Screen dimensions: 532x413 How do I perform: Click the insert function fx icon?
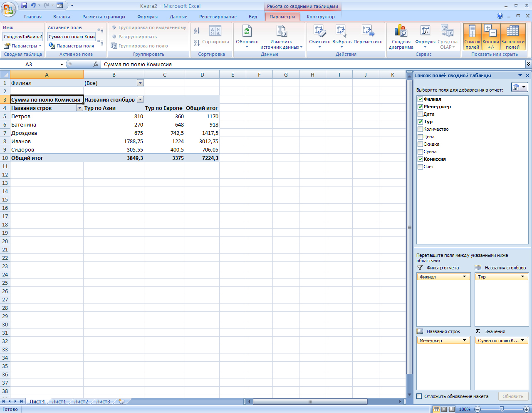tap(96, 64)
